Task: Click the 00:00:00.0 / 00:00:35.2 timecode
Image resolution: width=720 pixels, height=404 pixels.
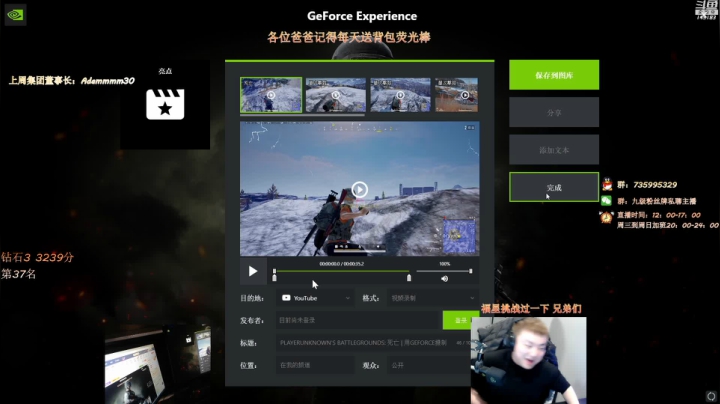Action: click(342, 264)
